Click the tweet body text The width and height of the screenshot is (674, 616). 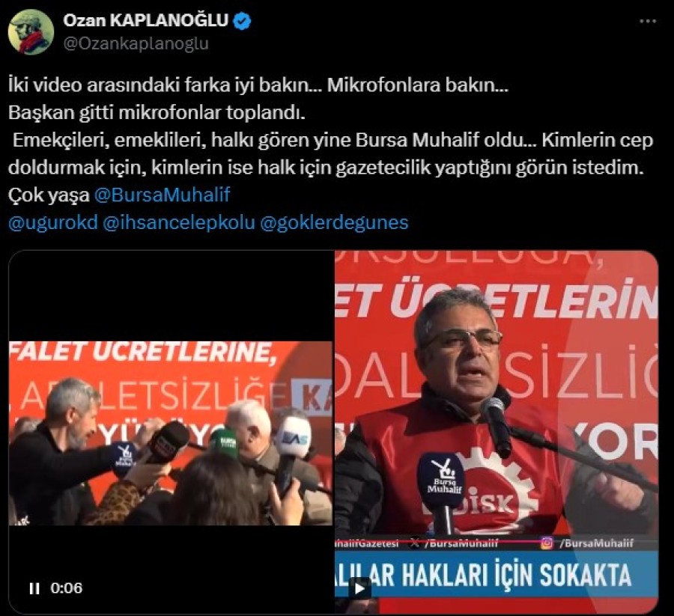[330, 140]
